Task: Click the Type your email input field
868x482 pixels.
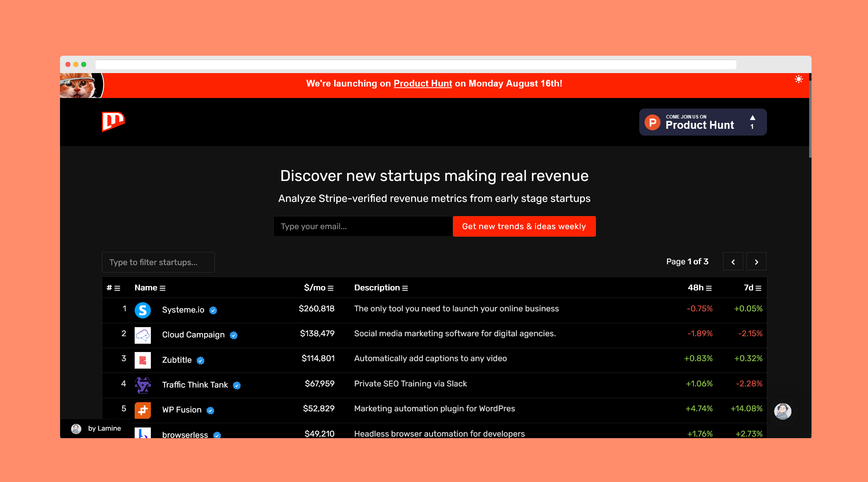Action: (363, 226)
